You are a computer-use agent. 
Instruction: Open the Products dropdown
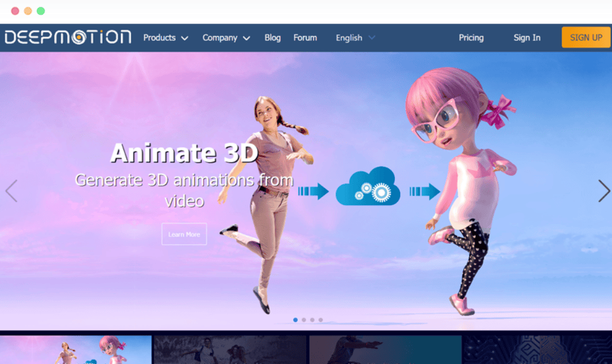[x=164, y=37]
